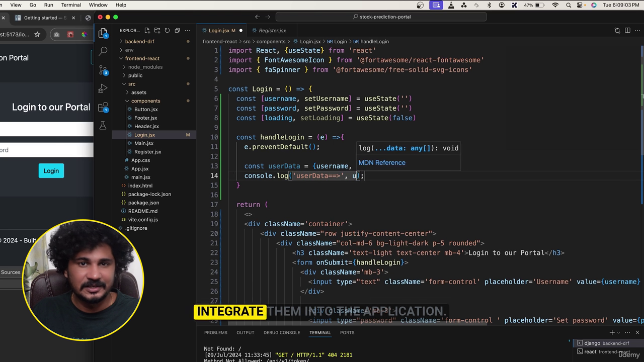Select the Login.jsx editor tab
644x362 pixels.
(221, 31)
